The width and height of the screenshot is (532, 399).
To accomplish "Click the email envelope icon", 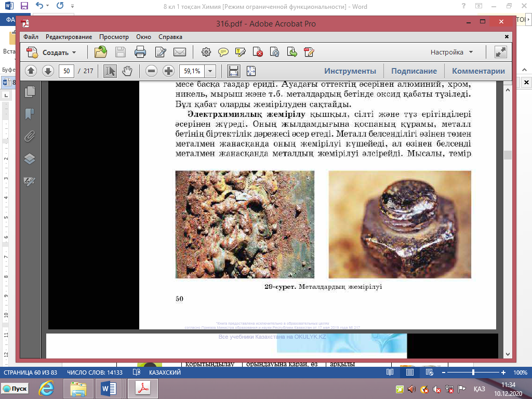I will click(180, 52).
